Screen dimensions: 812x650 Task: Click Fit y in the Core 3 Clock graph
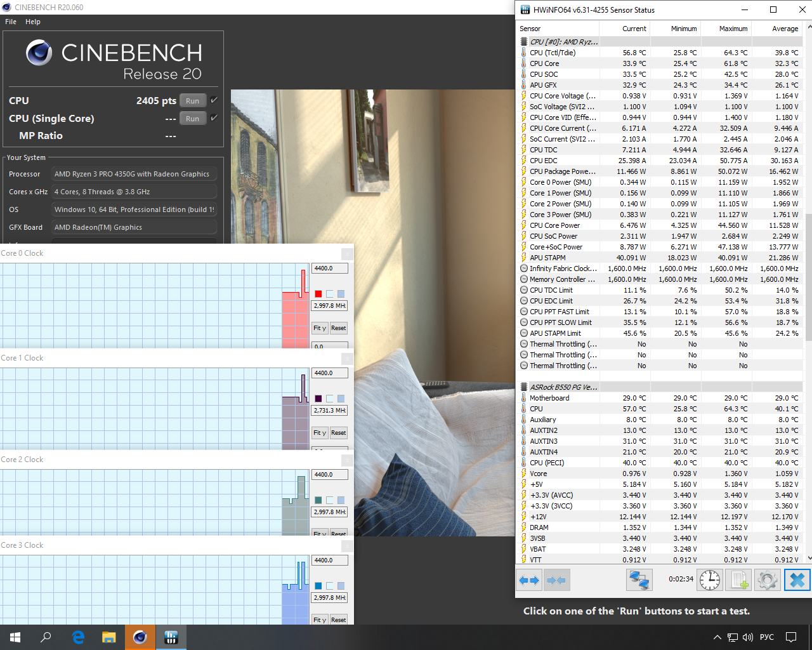pos(320,620)
